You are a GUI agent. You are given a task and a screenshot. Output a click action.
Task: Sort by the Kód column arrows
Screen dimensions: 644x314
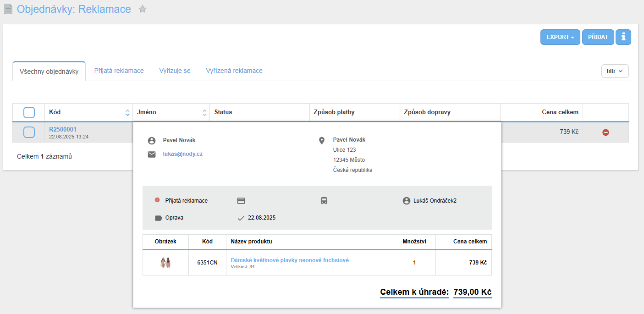click(x=127, y=112)
